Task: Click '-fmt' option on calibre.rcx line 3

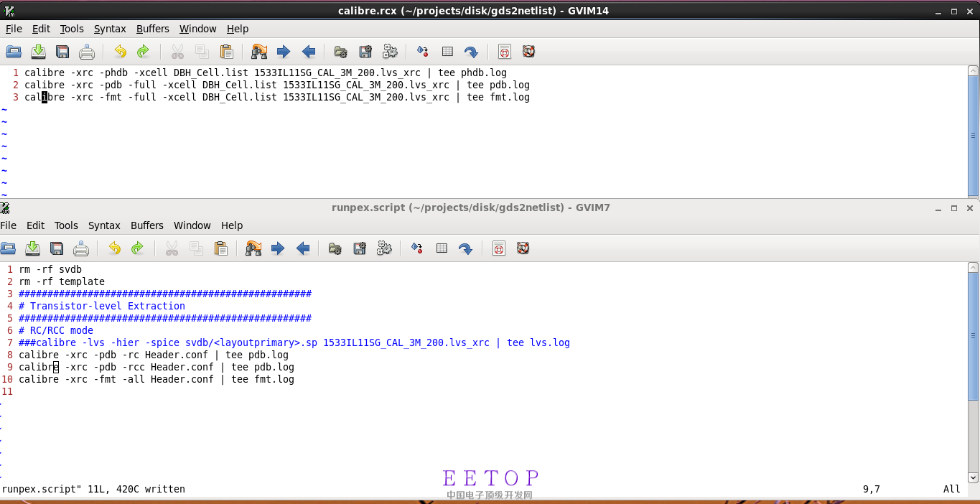Action: tap(111, 97)
